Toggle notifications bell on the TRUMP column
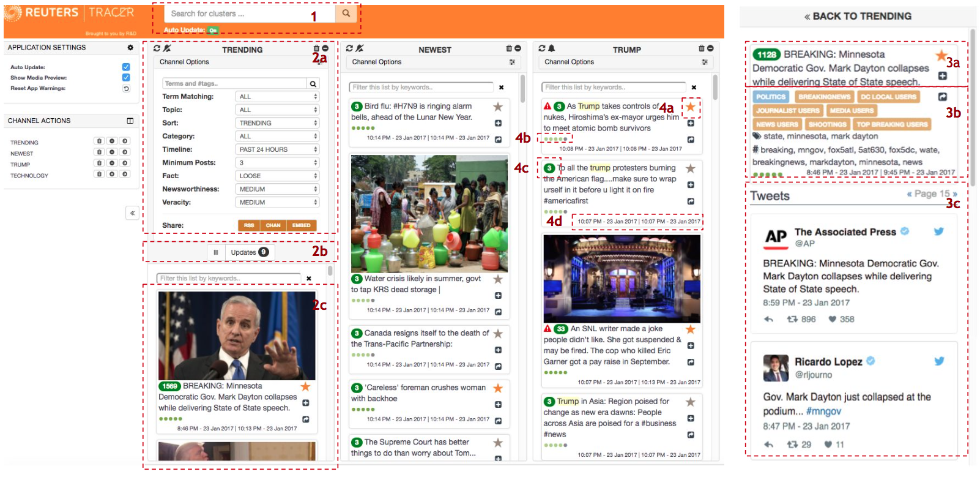The height and width of the screenshot is (477, 980). click(551, 48)
